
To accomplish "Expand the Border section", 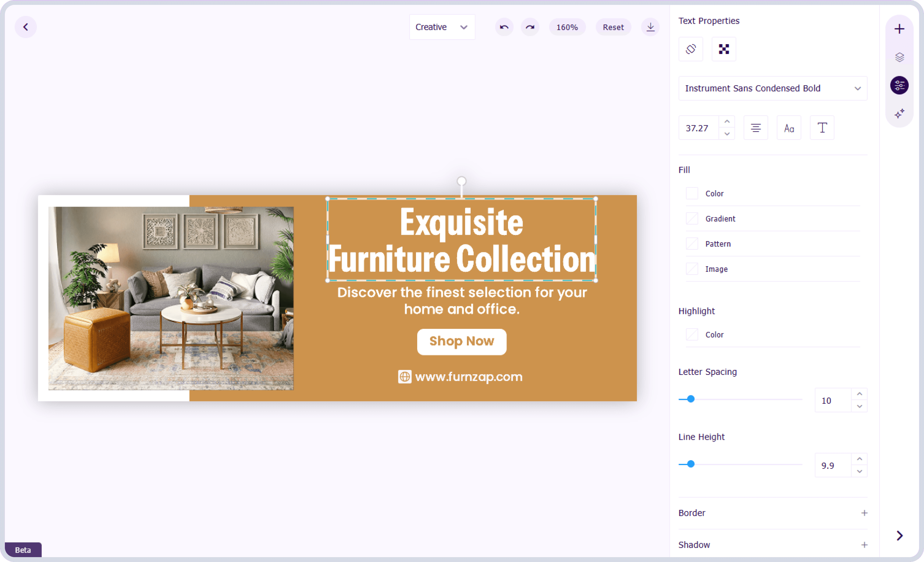I will click(x=864, y=513).
